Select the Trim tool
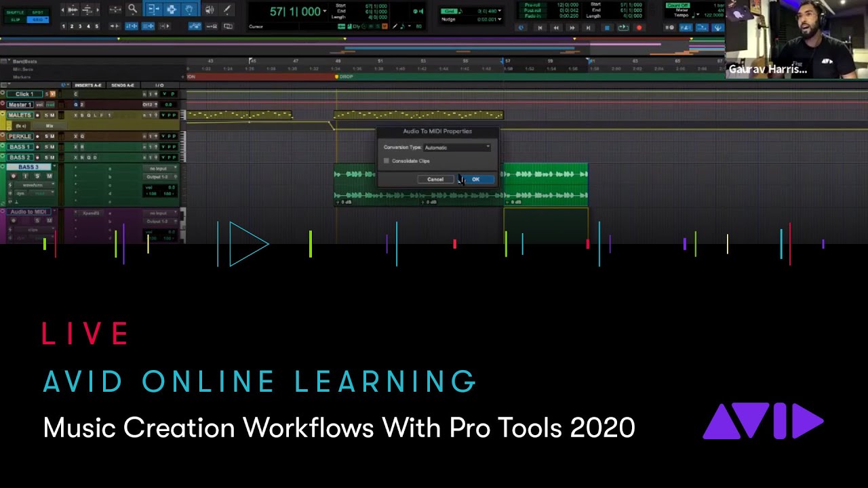The width and height of the screenshot is (868, 488). [x=154, y=9]
